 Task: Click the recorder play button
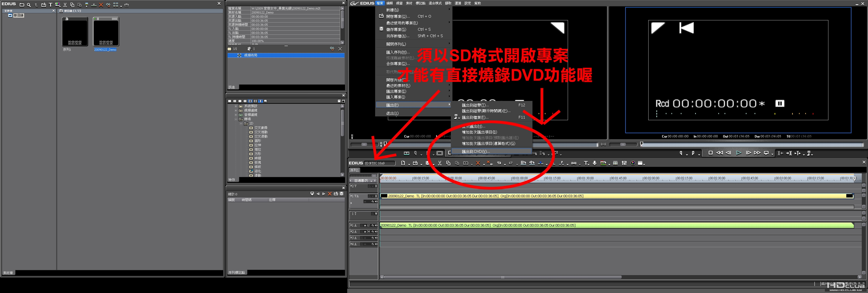point(739,153)
